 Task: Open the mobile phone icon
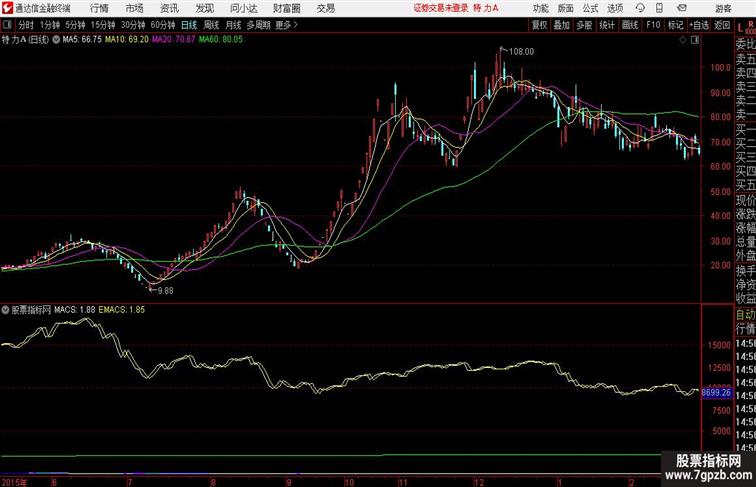(659, 8)
